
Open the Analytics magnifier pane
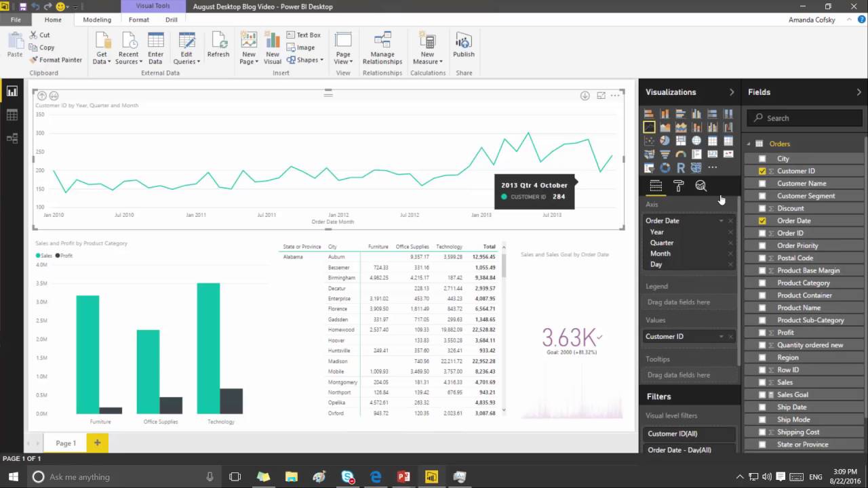pyautogui.click(x=701, y=186)
